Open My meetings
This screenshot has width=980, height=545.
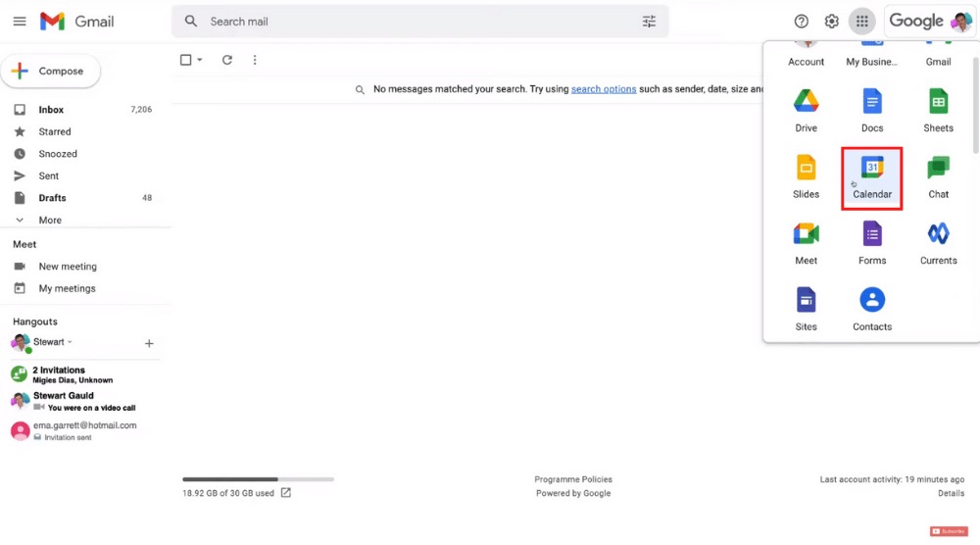pyautogui.click(x=67, y=288)
